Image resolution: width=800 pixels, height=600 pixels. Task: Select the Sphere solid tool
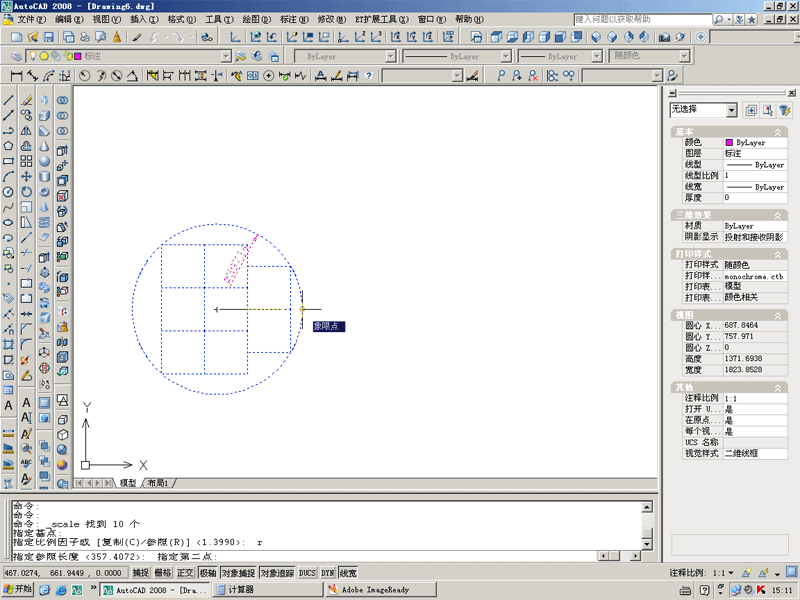coord(45,161)
